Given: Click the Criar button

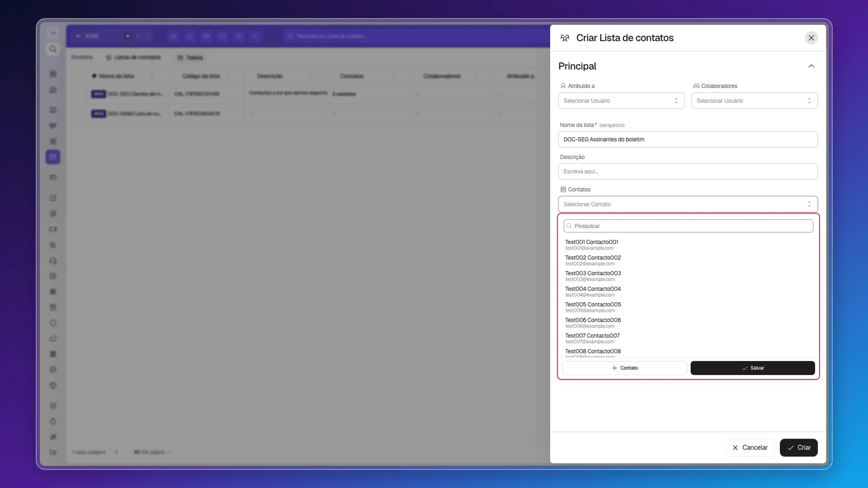Looking at the screenshot, I should [798, 447].
